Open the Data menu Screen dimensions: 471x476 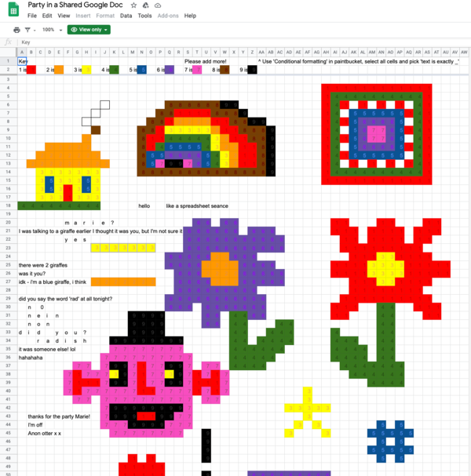pyautogui.click(x=126, y=16)
